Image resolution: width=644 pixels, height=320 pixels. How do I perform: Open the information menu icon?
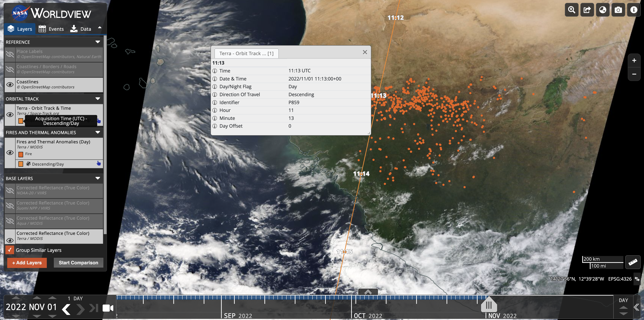coord(634,10)
